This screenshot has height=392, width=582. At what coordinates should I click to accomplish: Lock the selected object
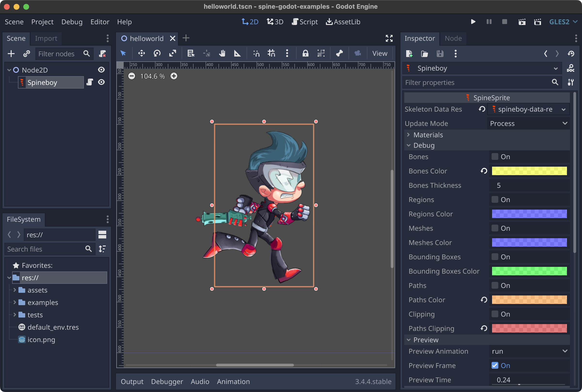[305, 53]
